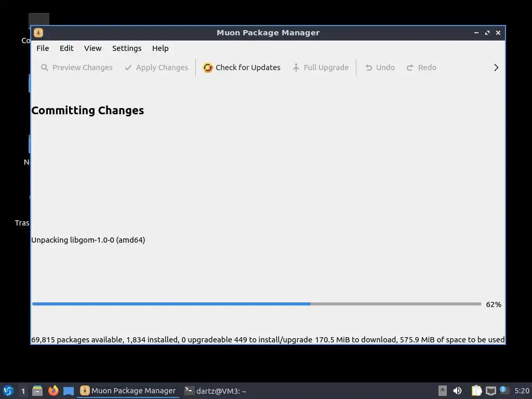Open the File menu
532x399 pixels.
(x=43, y=48)
